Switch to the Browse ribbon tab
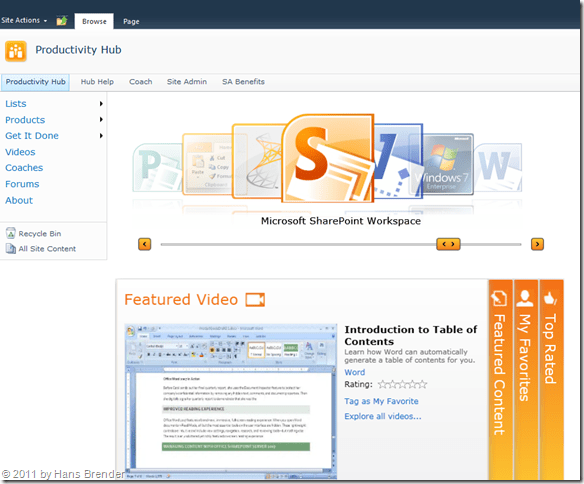This screenshot has width=584, height=484. coord(94,21)
